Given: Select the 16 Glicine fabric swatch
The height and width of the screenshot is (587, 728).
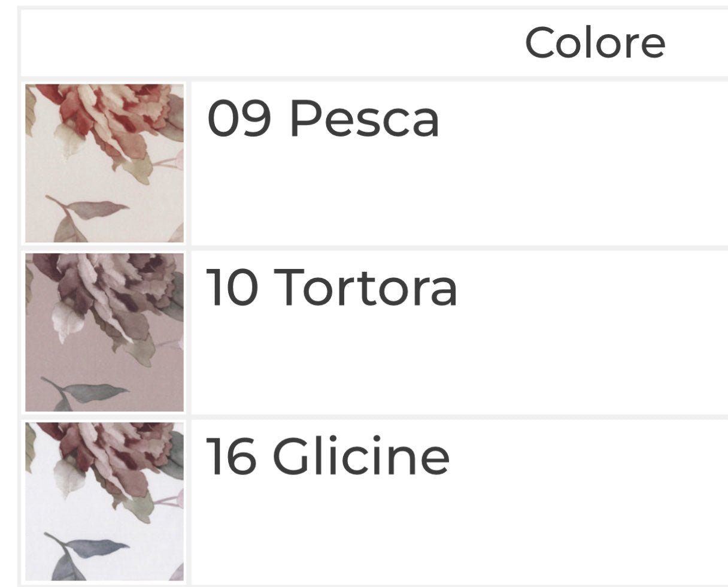Looking at the screenshot, I should point(104,501).
